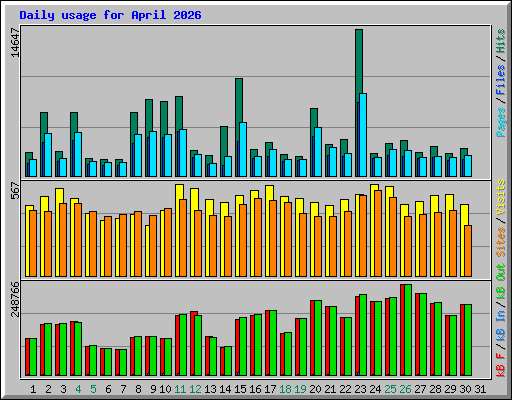The height and width of the screenshot is (400, 512).
Task: Click day label 31 on x-axis
Action: tap(480, 389)
